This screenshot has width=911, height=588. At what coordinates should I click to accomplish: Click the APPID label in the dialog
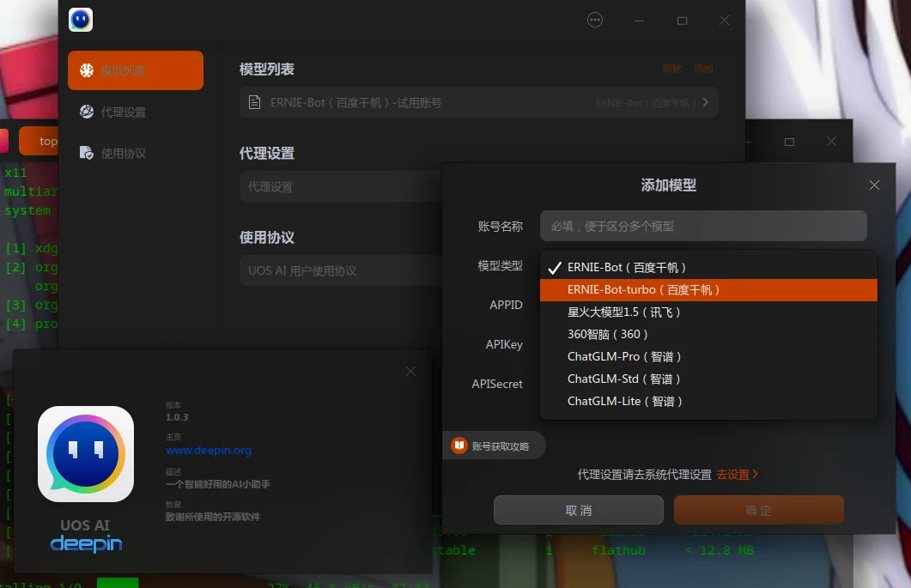[x=506, y=305]
